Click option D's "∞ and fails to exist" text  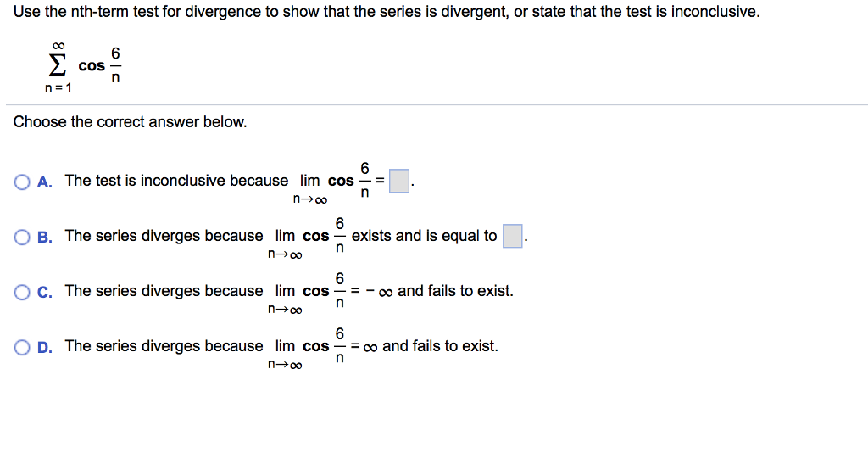pyautogui.click(x=431, y=346)
